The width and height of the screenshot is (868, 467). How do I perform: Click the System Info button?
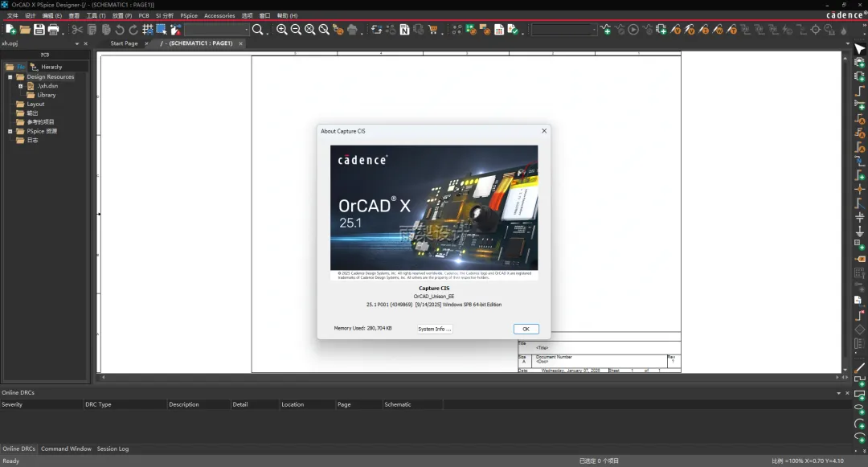click(x=434, y=329)
